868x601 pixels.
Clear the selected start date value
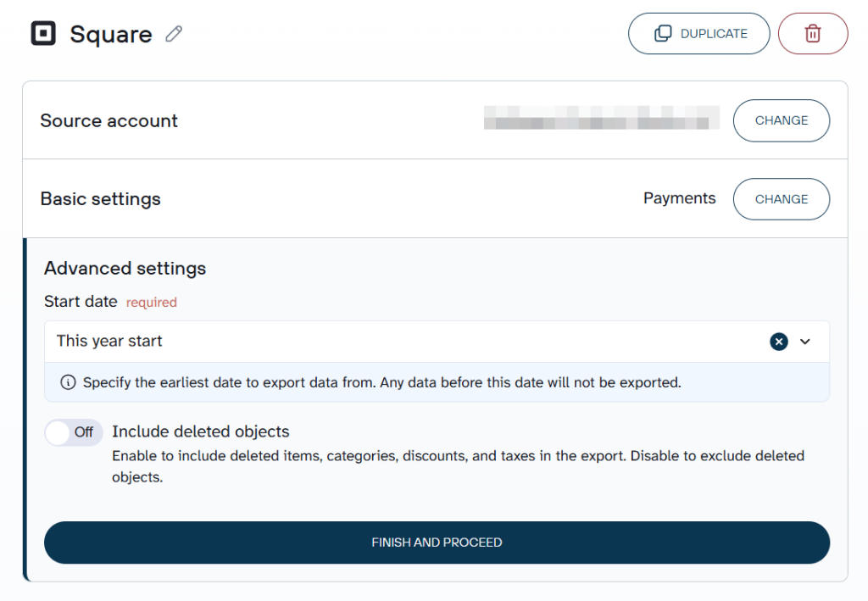(778, 342)
